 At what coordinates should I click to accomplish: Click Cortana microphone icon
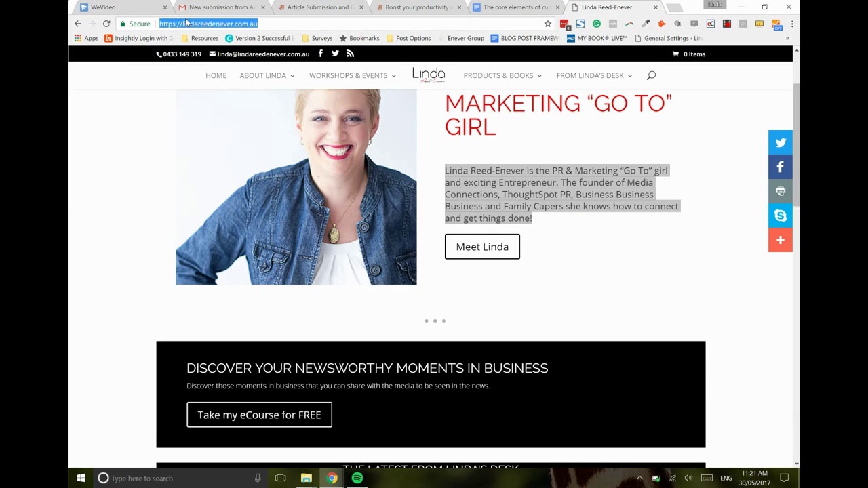tap(258, 478)
